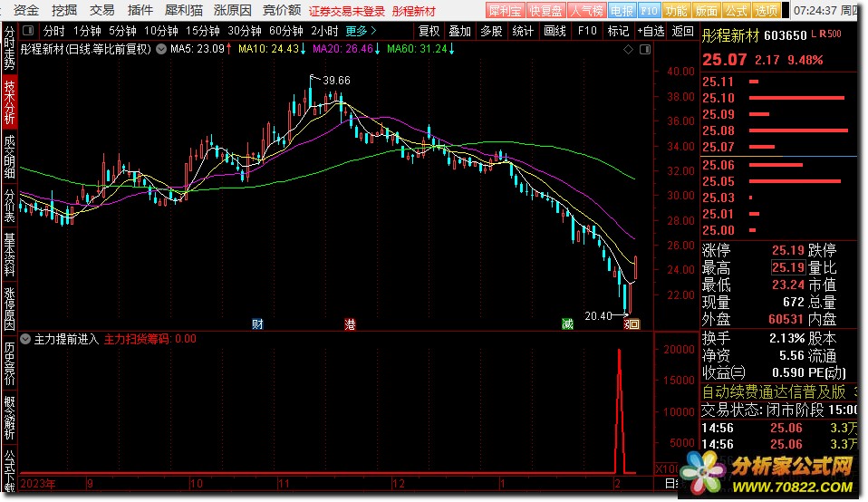Viewport: 868px width, 502px height.
Task: Switch to 15分钟 period
Action: click(x=203, y=31)
